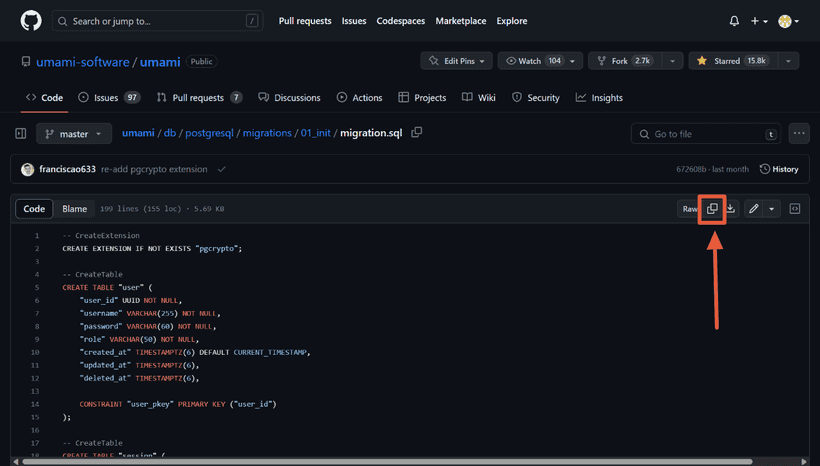This screenshot has height=466, width=820.
Task: Open Issues in top navigation
Action: click(x=354, y=21)
